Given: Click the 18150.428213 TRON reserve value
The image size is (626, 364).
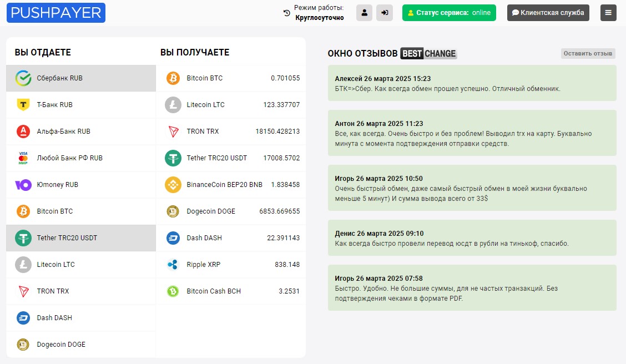Looking at the screenshot, I should pos(277,132).
